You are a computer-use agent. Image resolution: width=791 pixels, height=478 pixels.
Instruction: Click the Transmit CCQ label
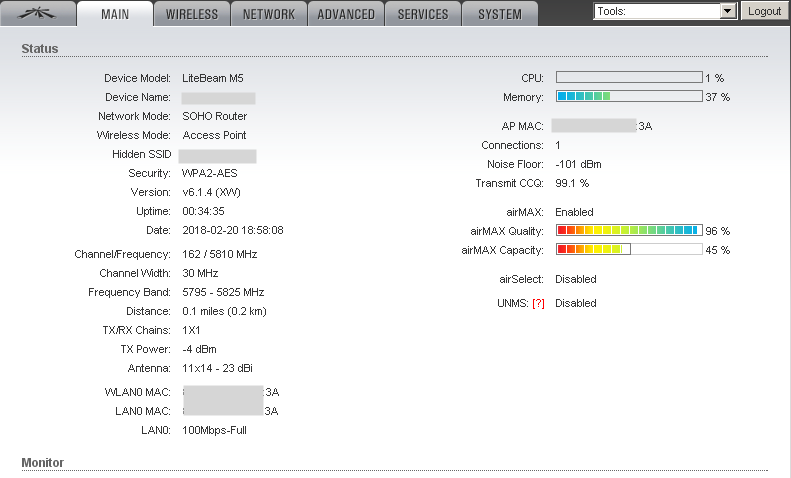point(510,184)
